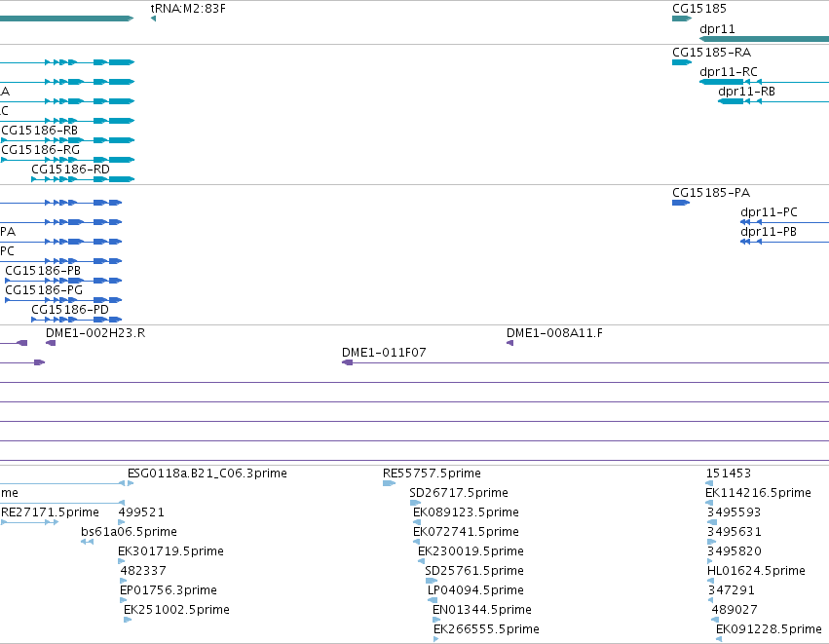Image resolution: width=829 pixels, height=644 pixels.
Task: Click the purple DME1-002H23.R arrow glyph
Action: (51, 343)
